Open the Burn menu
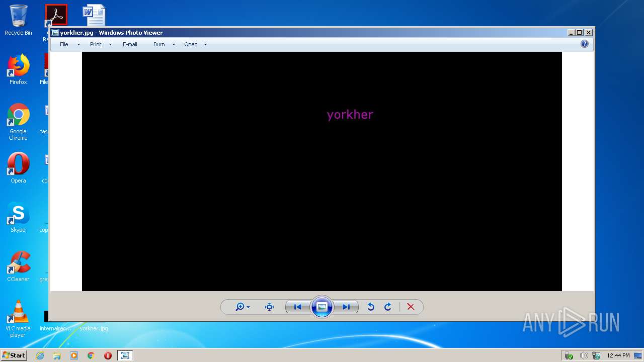Viewport: 644px width, 362px height. (x=159, y=44)
